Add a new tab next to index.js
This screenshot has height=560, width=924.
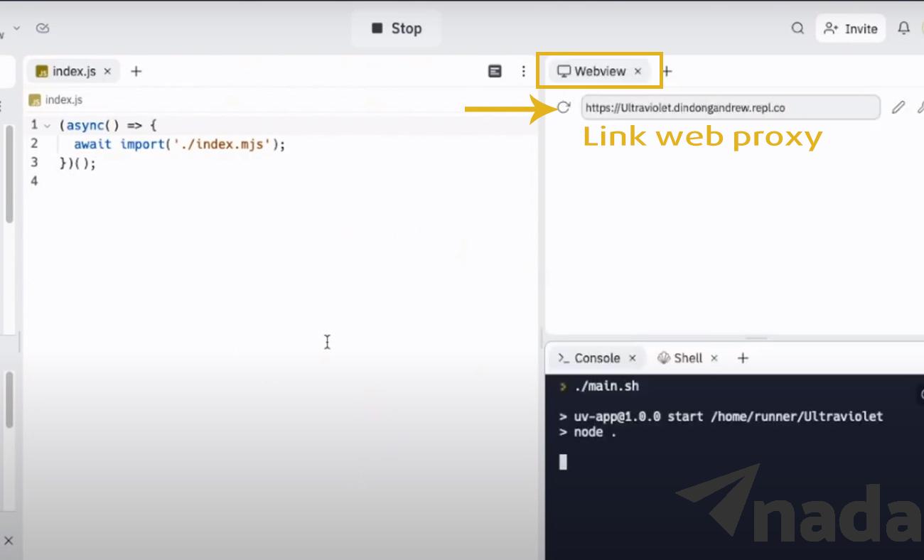pyautogui.click(x=136, y=71)
